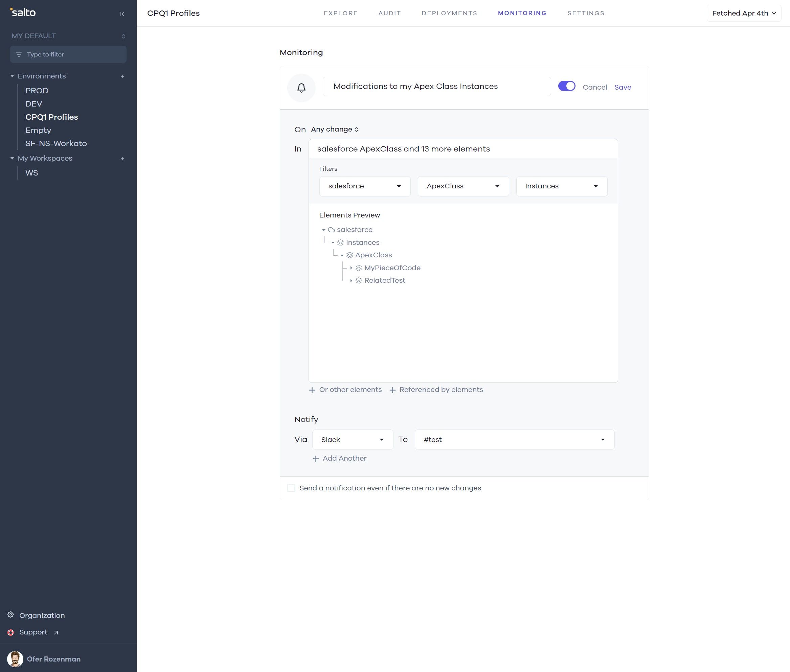Open the Slack notification method dropdown

coord(352,440)
